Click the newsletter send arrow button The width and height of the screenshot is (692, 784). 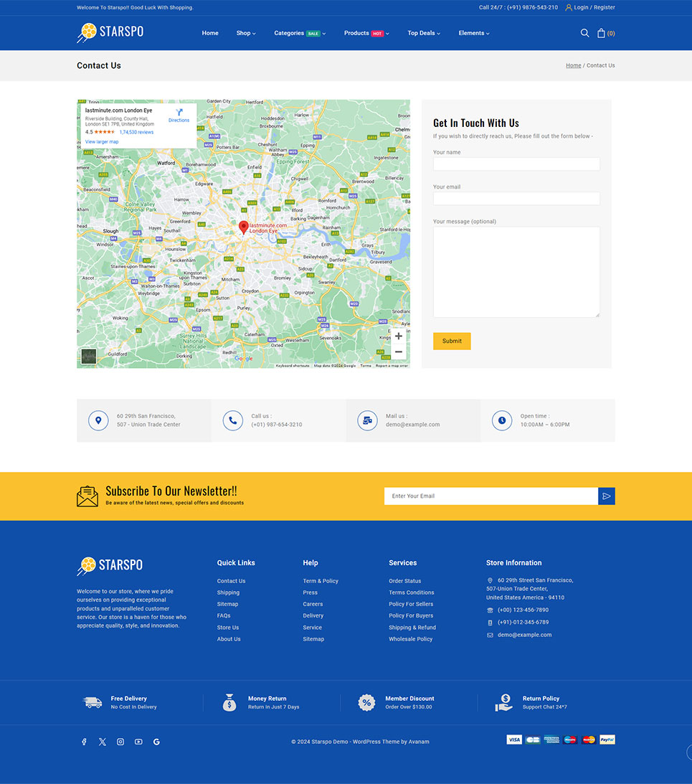coord(607,496)
